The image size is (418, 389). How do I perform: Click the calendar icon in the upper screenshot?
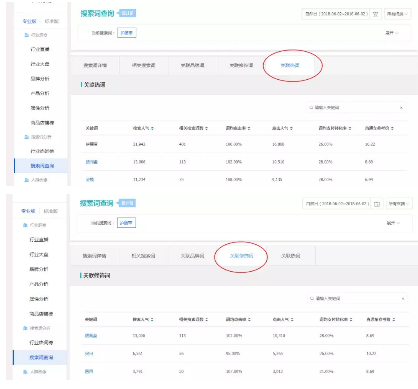pos(376,14)
